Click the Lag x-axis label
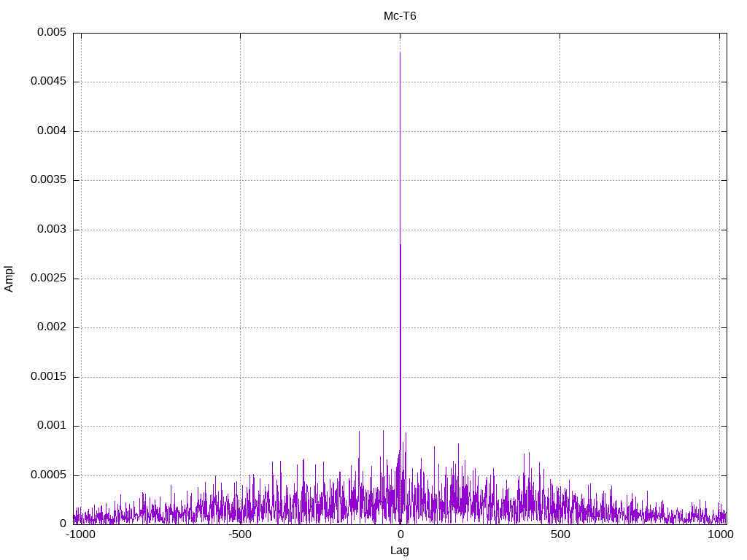 [400, 551]
